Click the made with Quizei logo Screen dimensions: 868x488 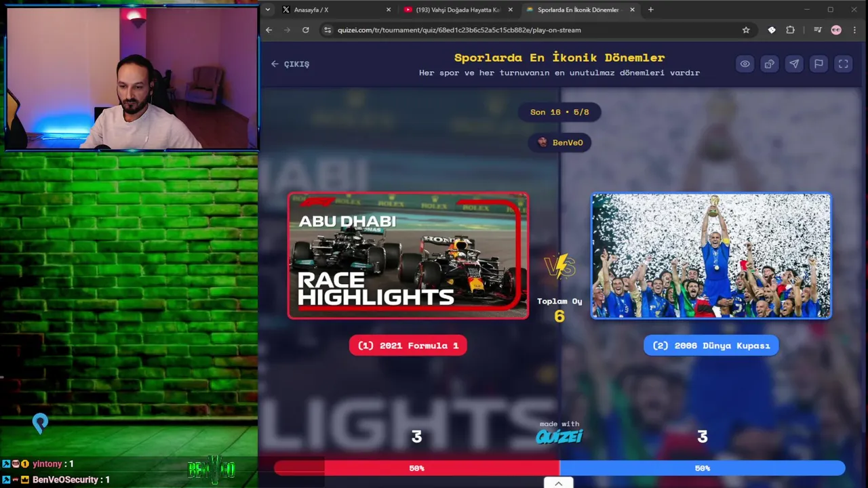559,432
